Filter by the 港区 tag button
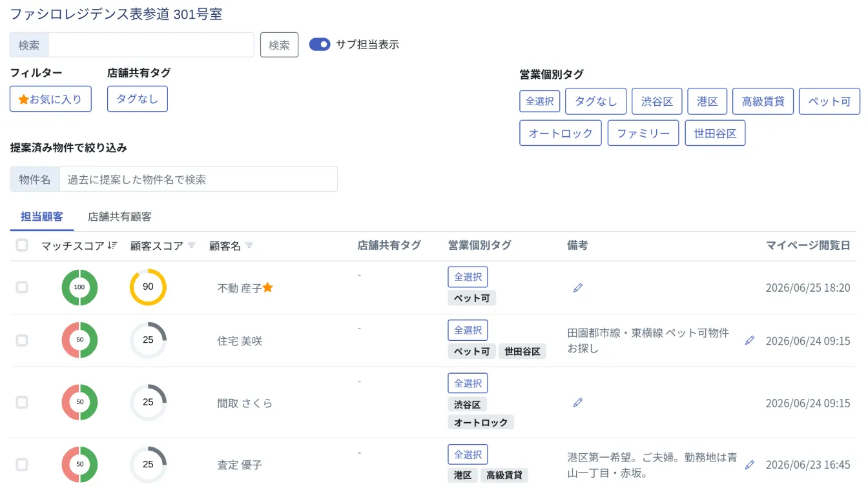The image size is (868, 488). pyautogui.click(x=707, y=101)
